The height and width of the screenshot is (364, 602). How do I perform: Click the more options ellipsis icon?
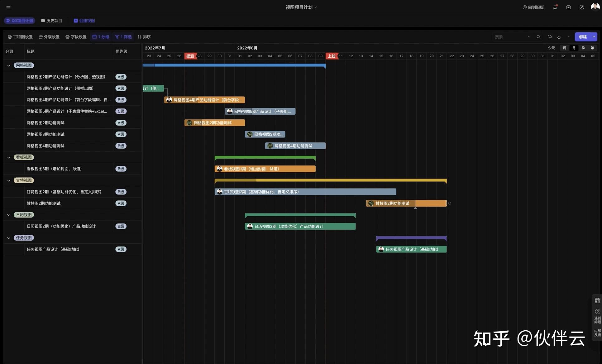tap(568, 37)
